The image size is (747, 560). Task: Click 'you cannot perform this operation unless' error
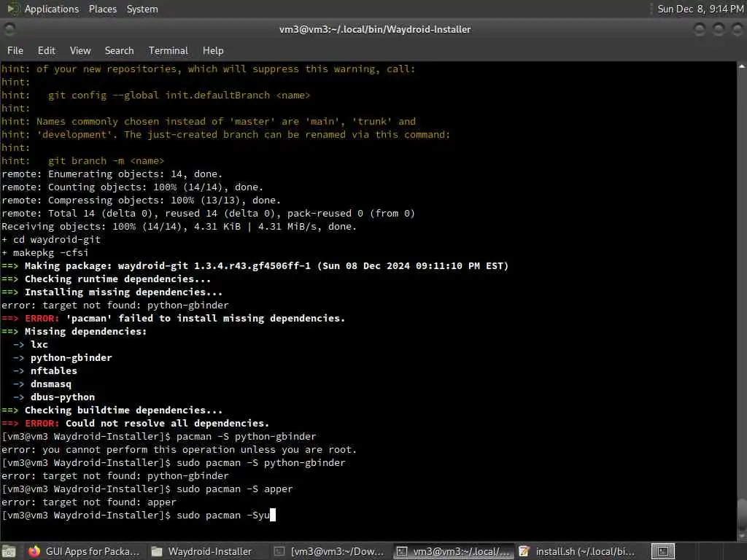(x=179, y=449)
